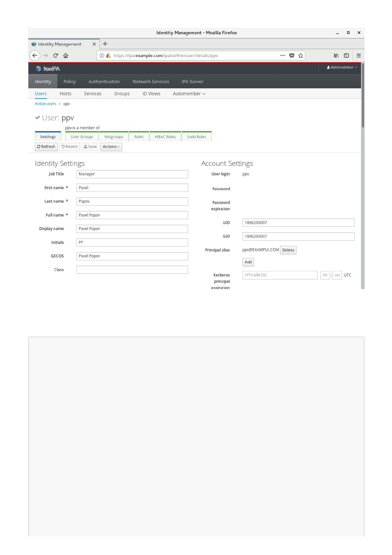Follow the Active users breadcrumb link
Image resolution: width=392 pixels, height=555 pixels.
[45, 104]
